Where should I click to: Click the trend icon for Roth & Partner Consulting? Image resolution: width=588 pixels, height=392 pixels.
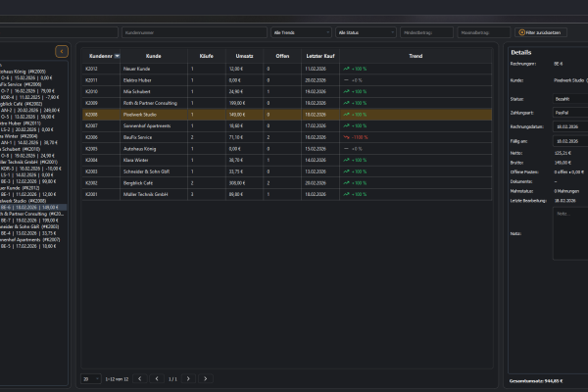(x=346, y=103)
